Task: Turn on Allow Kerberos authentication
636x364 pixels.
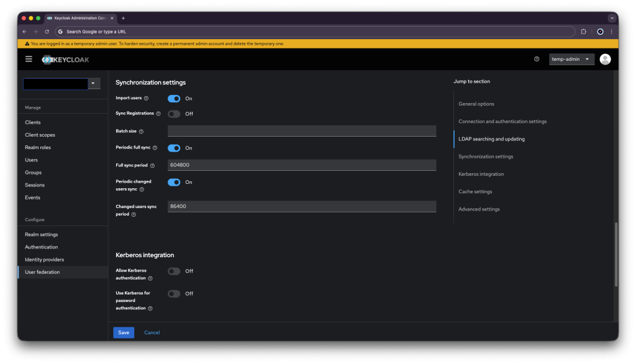Action: (x=174, y=271)
